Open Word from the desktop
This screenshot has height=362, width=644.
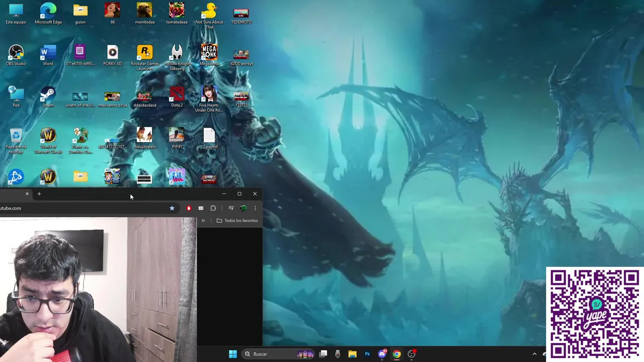(48, 55)
